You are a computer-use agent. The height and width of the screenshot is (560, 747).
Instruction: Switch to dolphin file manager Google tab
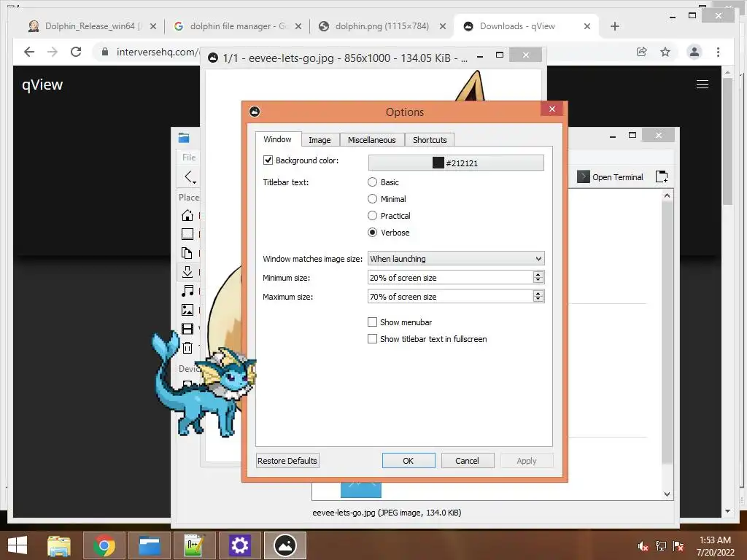click(x=237, y=26)
